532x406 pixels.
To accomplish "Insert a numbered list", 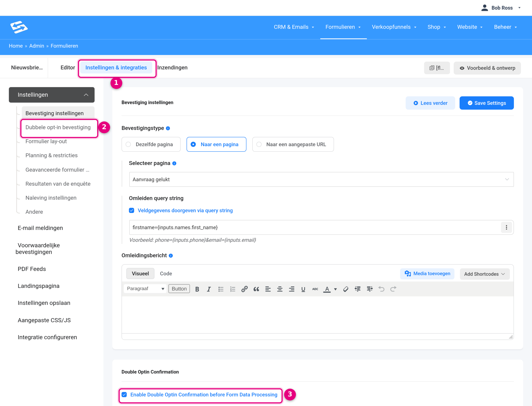I will click(233, 289).
